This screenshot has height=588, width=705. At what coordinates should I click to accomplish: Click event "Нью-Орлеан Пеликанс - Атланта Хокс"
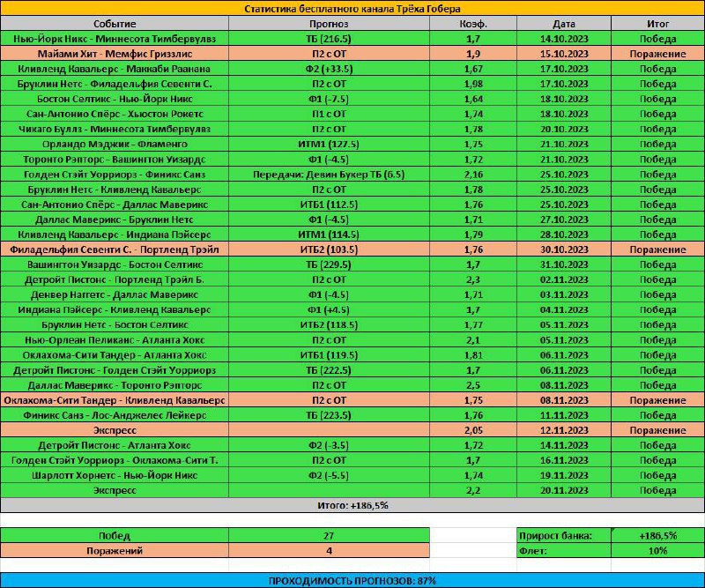pos(115,340)
